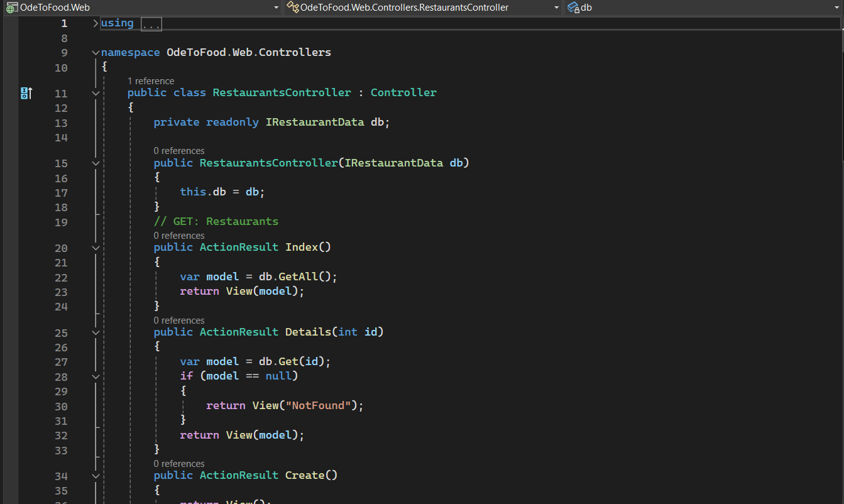This screenshot has width=844, height=504.
Task: Click line number 32 in the gutter
Action: (x=61, y=436)
